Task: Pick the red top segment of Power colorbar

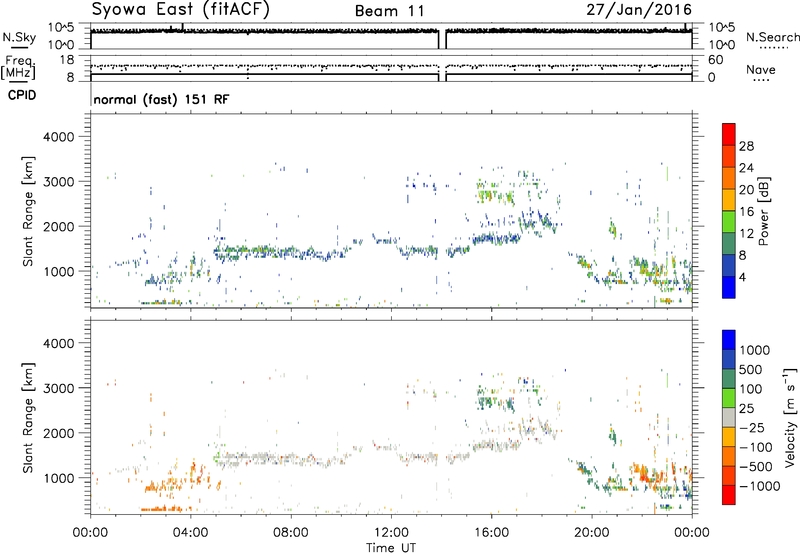Action: coord(729,135)
